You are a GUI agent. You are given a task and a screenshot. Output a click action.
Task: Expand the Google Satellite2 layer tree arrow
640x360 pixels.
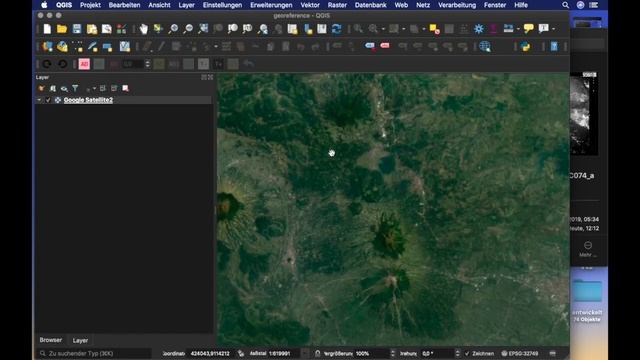[39, 100]
